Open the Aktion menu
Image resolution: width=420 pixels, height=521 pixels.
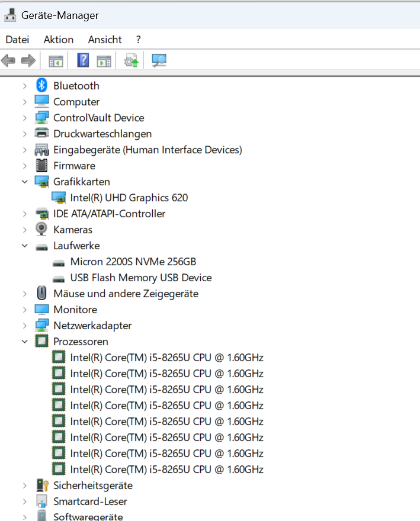59,40
